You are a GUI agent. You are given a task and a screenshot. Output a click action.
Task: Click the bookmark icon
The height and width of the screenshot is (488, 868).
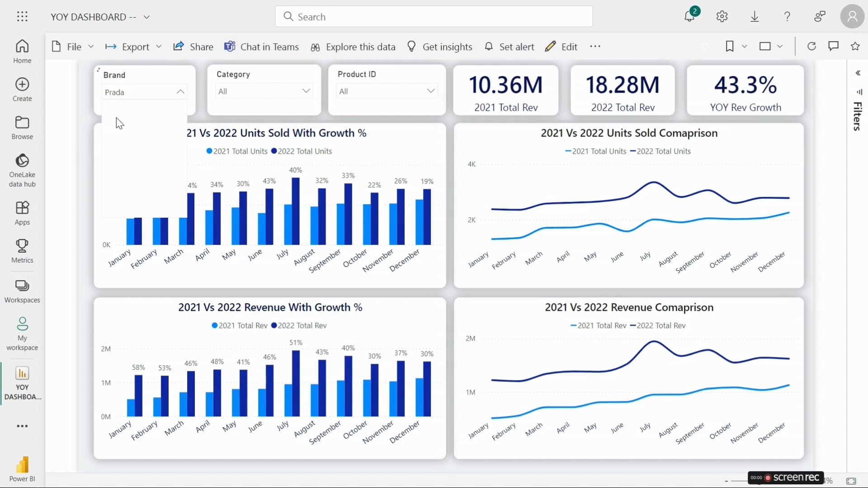pos(730,46)
